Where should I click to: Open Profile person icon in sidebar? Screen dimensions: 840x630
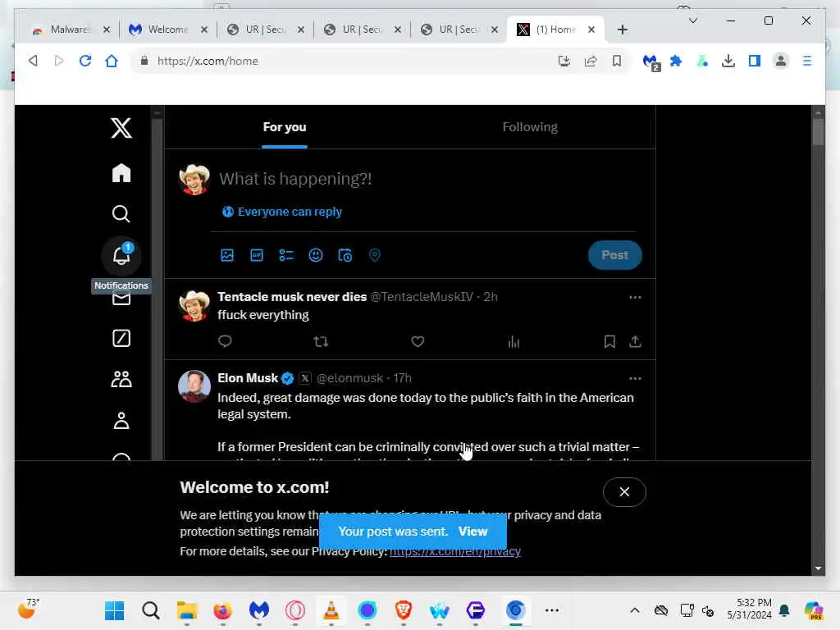click(121, 421)
